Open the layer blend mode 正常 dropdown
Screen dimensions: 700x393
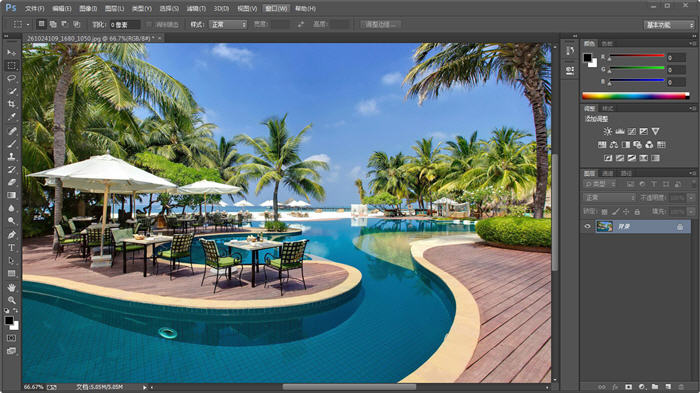coord(609,197)
